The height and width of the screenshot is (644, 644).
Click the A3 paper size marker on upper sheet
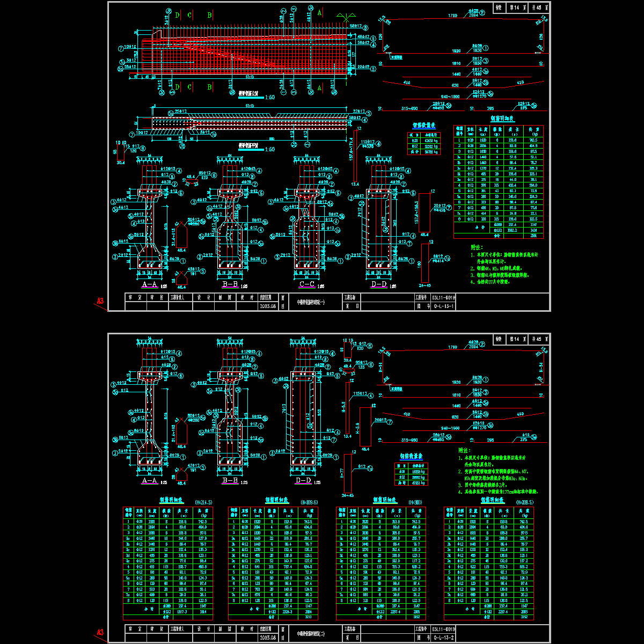(x=99, y=302)
